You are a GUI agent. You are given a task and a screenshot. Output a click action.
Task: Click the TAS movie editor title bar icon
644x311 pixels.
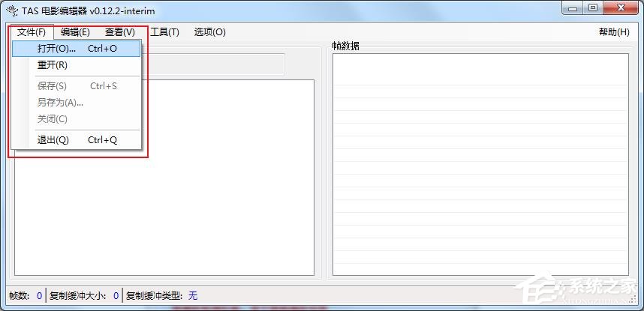click(12, 10)
